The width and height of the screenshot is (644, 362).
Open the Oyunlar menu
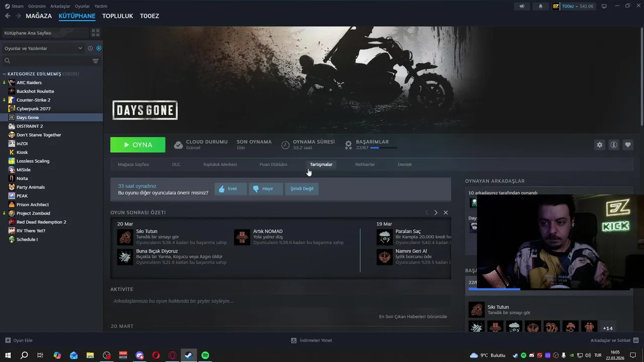click(x=82, y=6)
